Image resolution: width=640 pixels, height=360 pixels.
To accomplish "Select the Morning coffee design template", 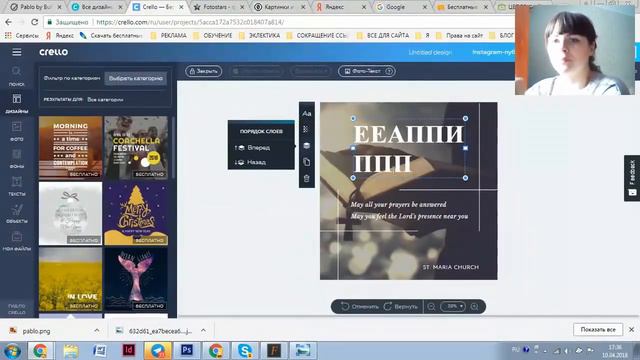I will click(70, 148).
